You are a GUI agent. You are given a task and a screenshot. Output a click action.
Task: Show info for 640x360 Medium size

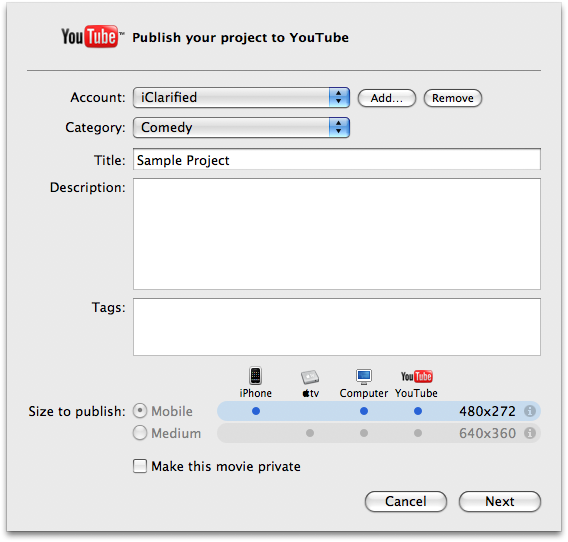[530, 433]
